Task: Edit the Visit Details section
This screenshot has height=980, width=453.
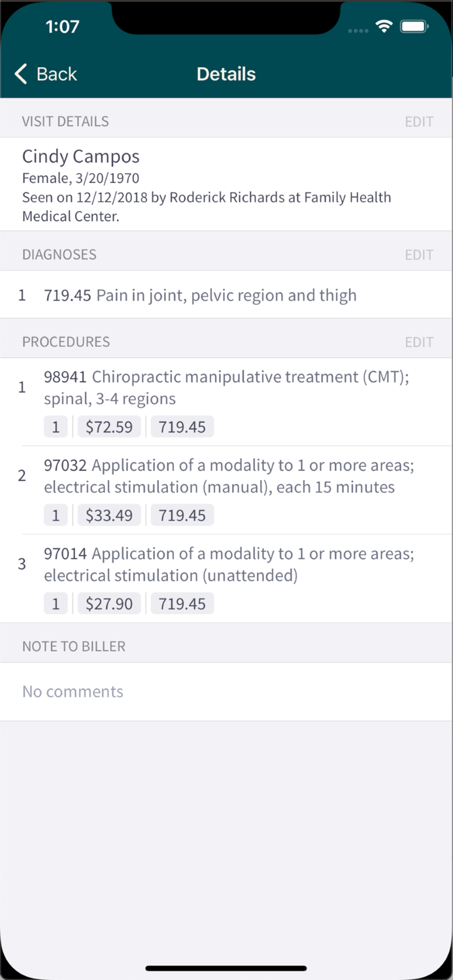Action: tap(419, 122)
